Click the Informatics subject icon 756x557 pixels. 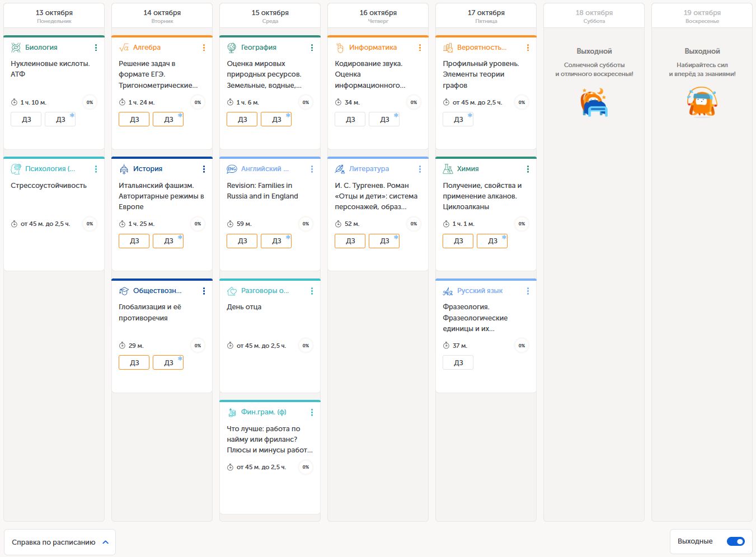[340, 48]
